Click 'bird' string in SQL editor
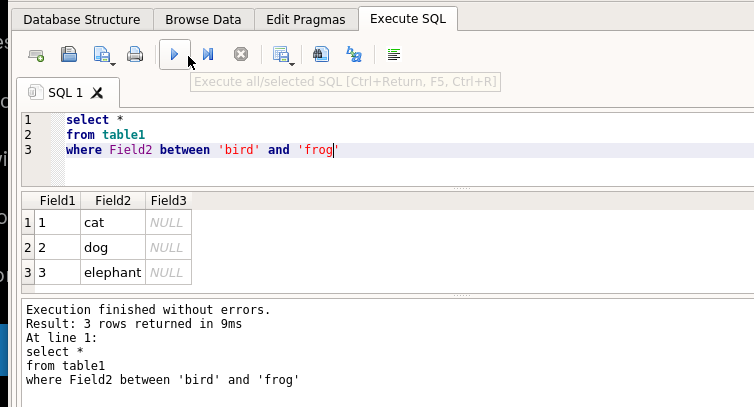The width and height of the screenshot is (754, 407). click(x=239, y=150)
